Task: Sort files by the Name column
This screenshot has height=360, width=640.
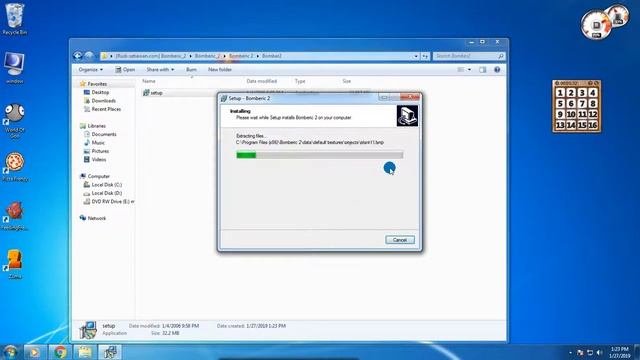Action: click(x=149, y=81)
